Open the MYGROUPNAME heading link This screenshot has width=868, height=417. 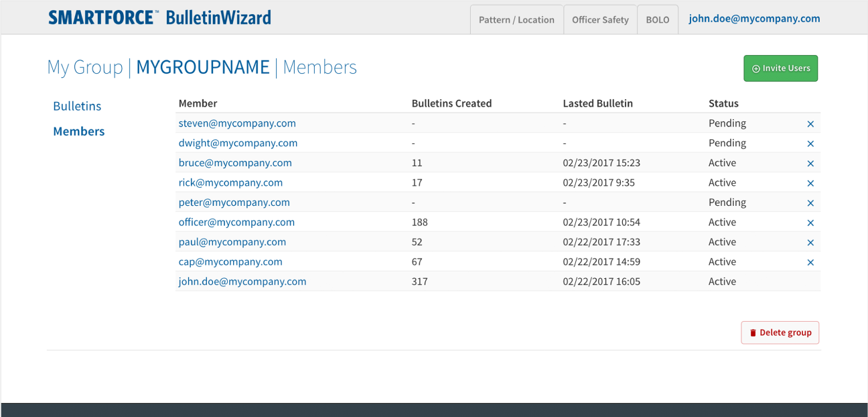point(203,67)
